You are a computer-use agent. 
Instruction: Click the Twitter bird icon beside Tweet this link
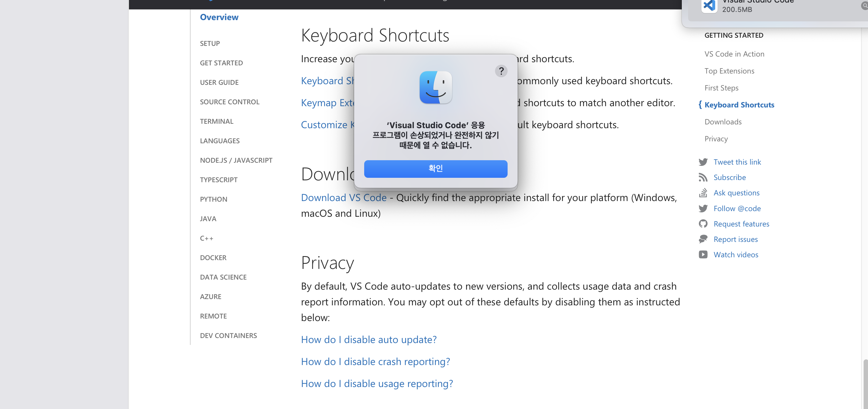pos(703,162)
